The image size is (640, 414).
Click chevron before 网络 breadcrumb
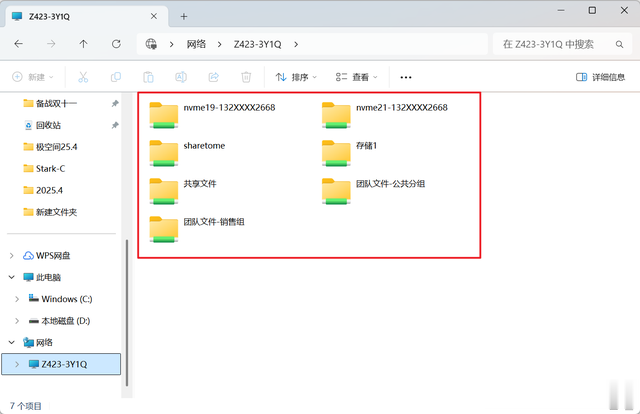coord(171,44)
